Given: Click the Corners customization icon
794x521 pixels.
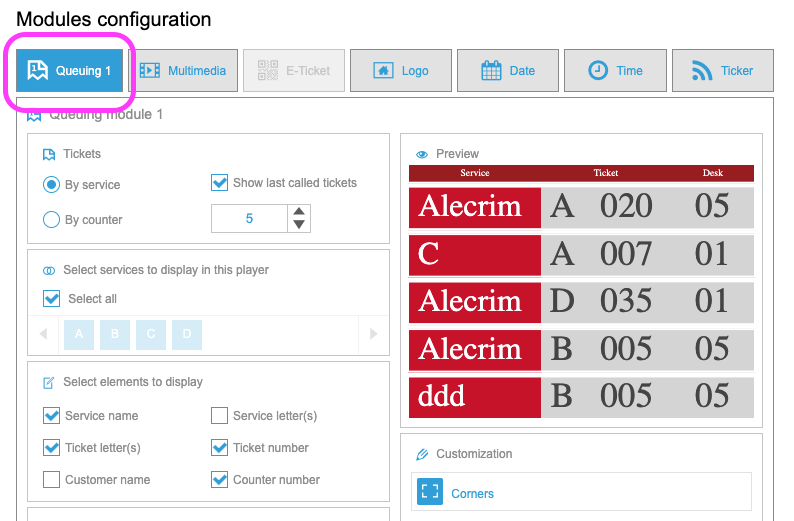Looking at the screenshot, I should (429, 493).
